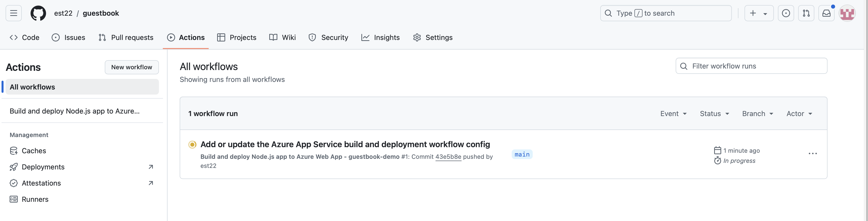Click the 1 workflow run heading
The width and height of the screenshot is (868, 221).
213,114
